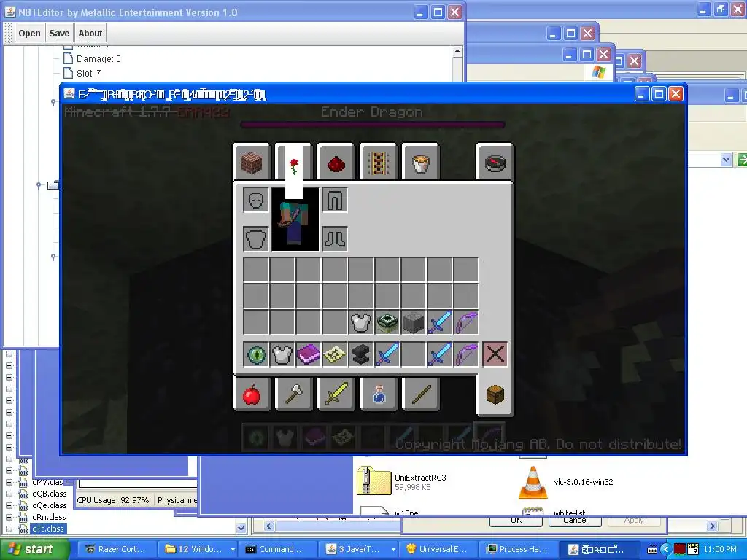Viewport: 747px width, 560px height.
Task: Switch to Command Prompt taskbar item
Action: 278,549
